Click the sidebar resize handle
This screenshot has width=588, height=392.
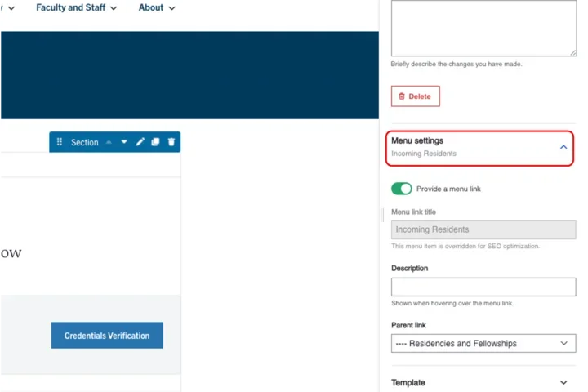tap(381, 215)
